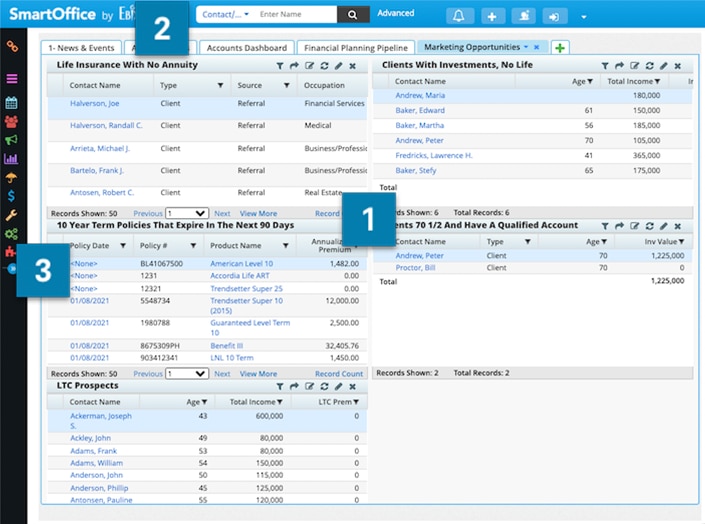The height and width of the screenshot is (524, 705).
Task: Open the link chain icon in sidebar
Action: [12, 46]
